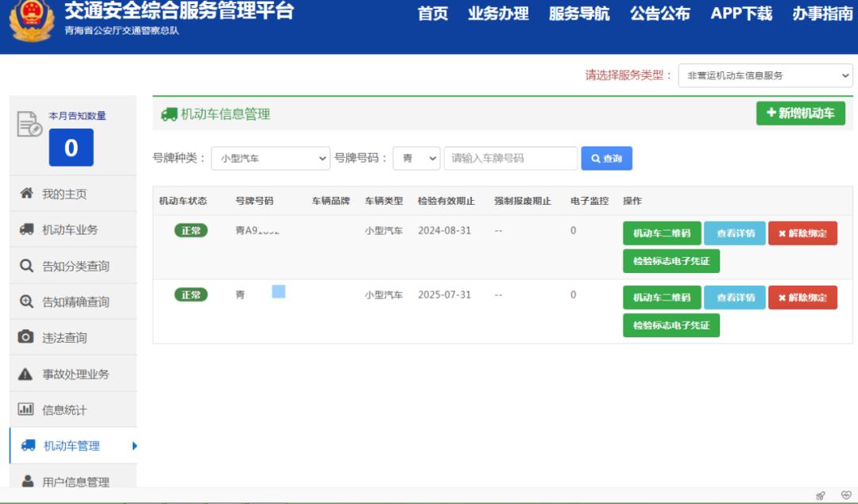Click the camera icon for 违法查询

[x=26, y=337]
